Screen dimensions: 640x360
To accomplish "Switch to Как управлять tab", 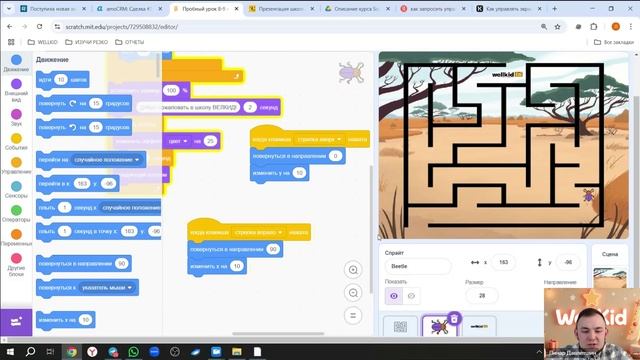I will [509, 9].
